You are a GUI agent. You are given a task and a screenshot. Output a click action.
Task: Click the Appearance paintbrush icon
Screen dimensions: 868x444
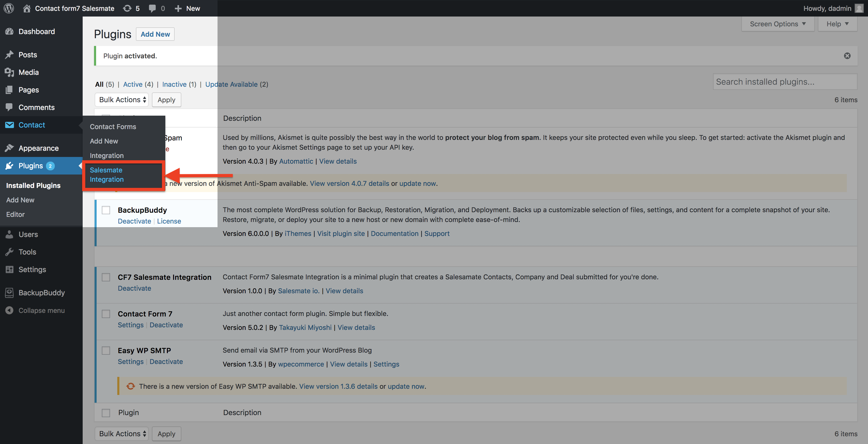(10, 148)
